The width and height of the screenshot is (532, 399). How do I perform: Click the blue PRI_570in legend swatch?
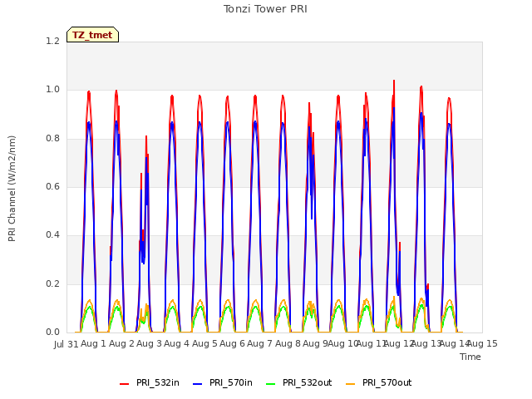point(198,384)
